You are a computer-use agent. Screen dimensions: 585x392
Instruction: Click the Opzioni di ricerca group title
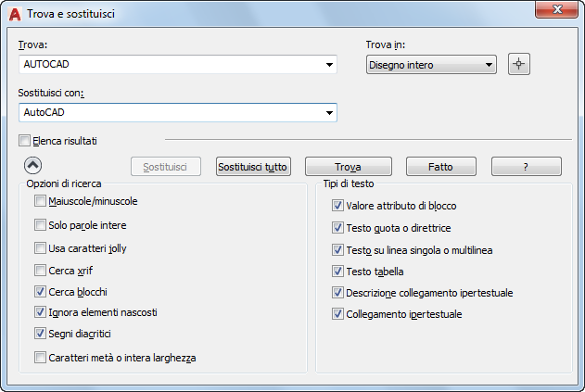(64, 183)
